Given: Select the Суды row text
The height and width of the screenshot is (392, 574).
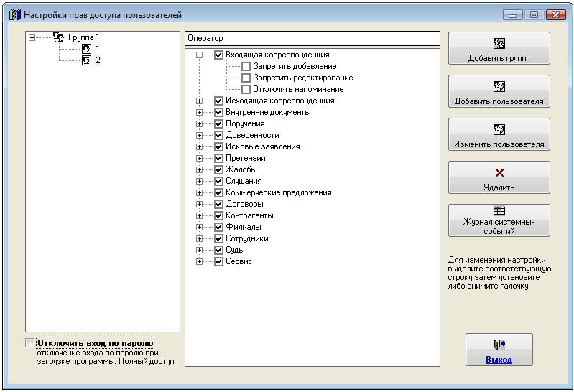Looking at the screenshot, I should (235, 251).
